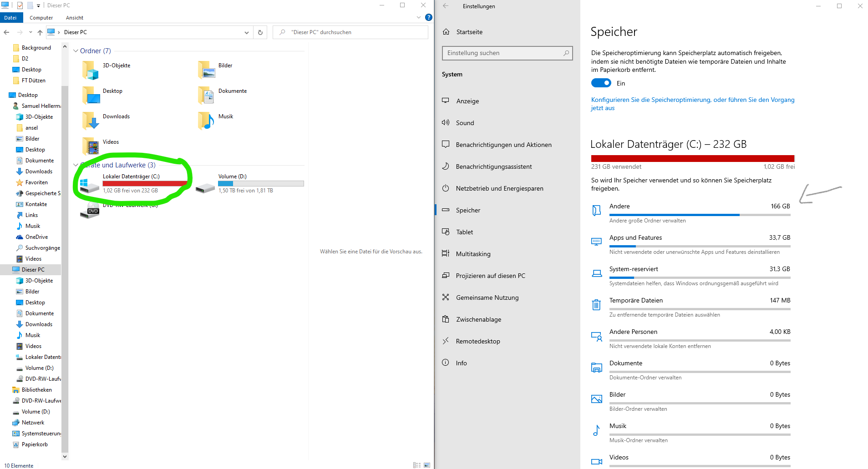Screen dimensions: 868x469
Task: Open the Bilder storage category
Action: [691, 401]
